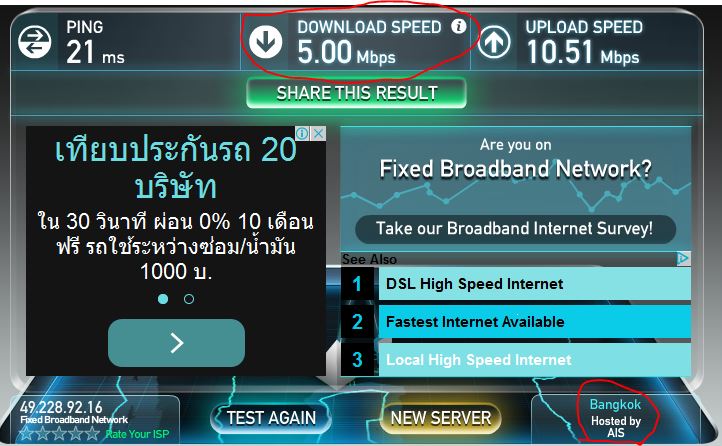The width and height of the screenshot is (722, 446).
Task: Rate ISP with the fifth star
Action: [x=92, y=433]
